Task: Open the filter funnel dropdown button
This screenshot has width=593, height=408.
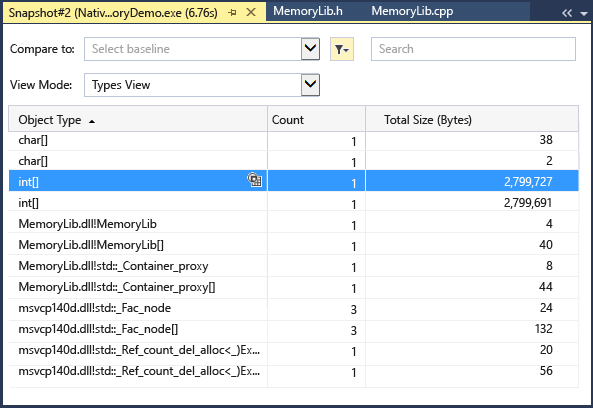Action: (x=342, y=49)
